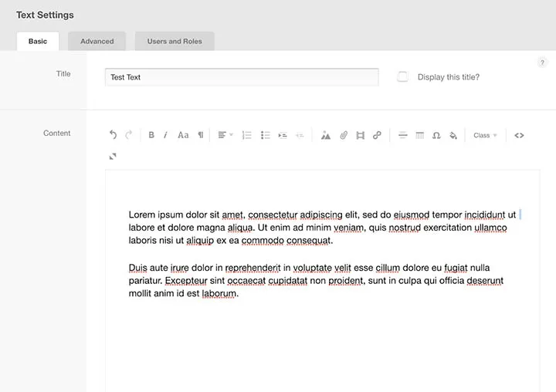
Task: Insert a horizontal rule
Action: click(x=403, y=135)
